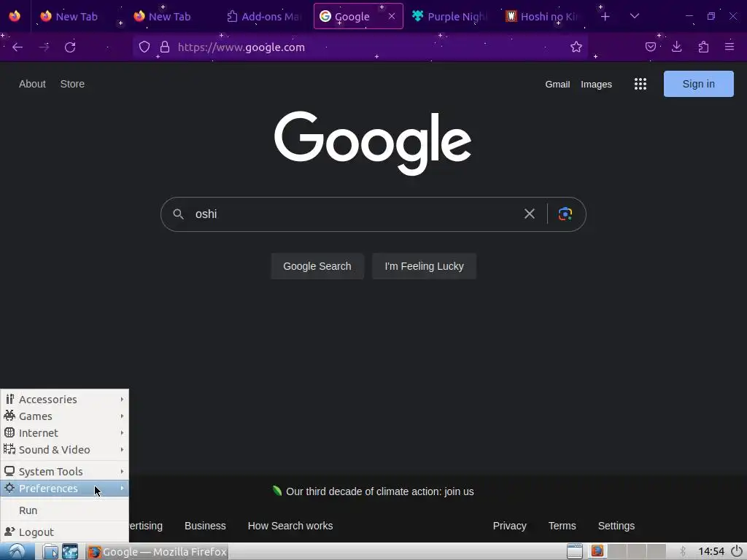Expand the System Tools submenu

[x=65, y=472]
